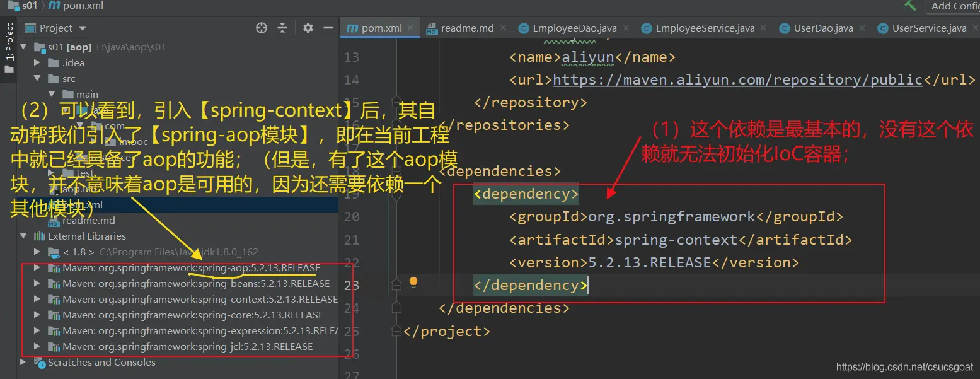Click the 5.2.13.RELEASE version text in editor
Viewport: 980px width, 379px height.
tap(650, 262)
